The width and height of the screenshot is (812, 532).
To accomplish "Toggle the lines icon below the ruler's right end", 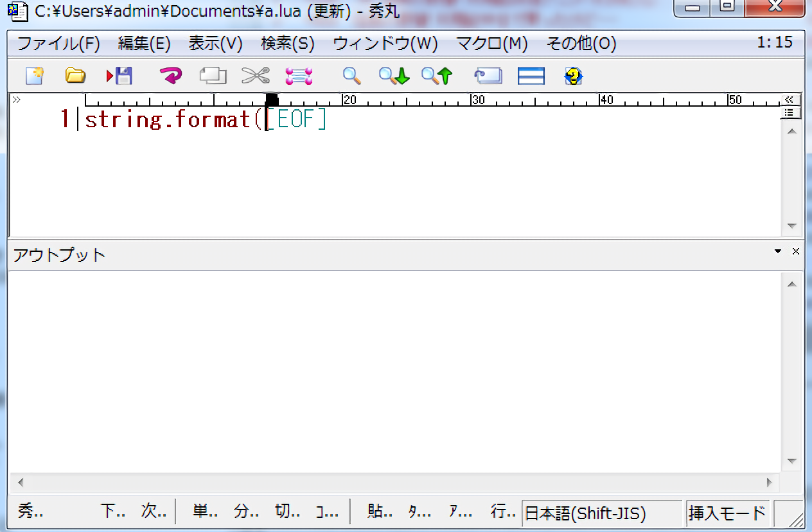I will (x=790, y=113).
